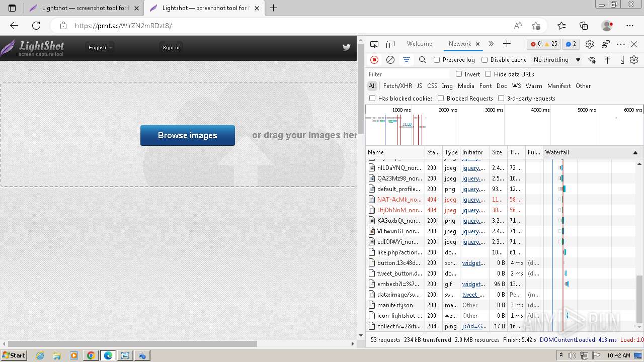Filter requests by Fetch/XHR
This screenshot has height=362, width=644.
pyautogui.click(x=397, y=86)
